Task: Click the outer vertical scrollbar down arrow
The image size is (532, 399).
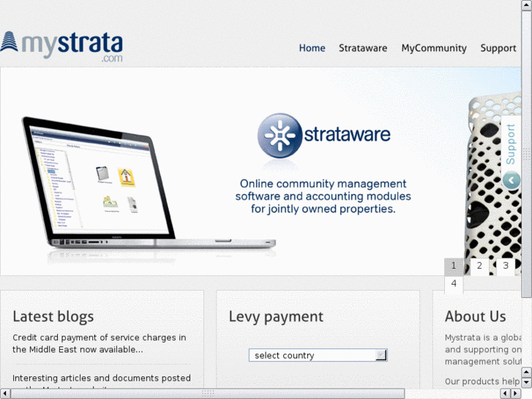Action: click(x=527, y=382)
